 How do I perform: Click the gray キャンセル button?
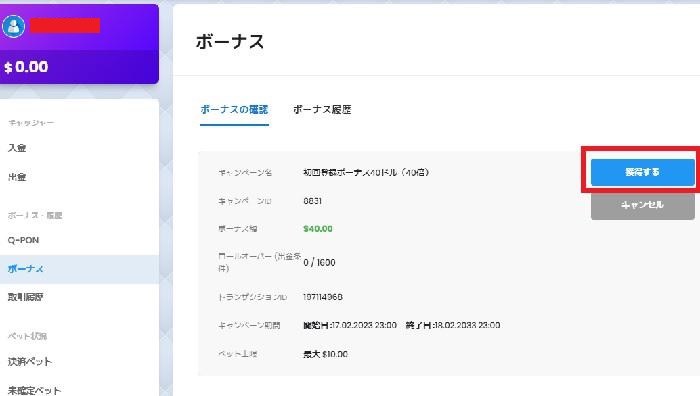point(642,205)
